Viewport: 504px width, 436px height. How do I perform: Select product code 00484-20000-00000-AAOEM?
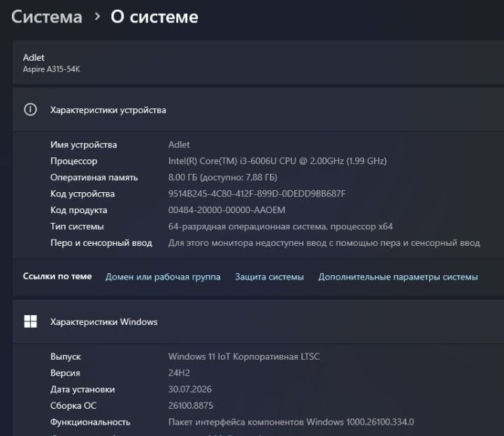(x=226, y=210)
